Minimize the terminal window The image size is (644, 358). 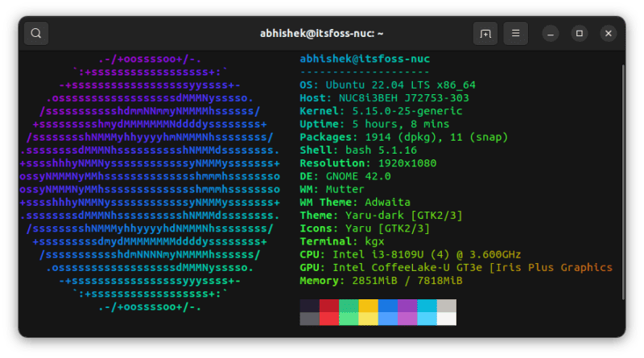551,34
